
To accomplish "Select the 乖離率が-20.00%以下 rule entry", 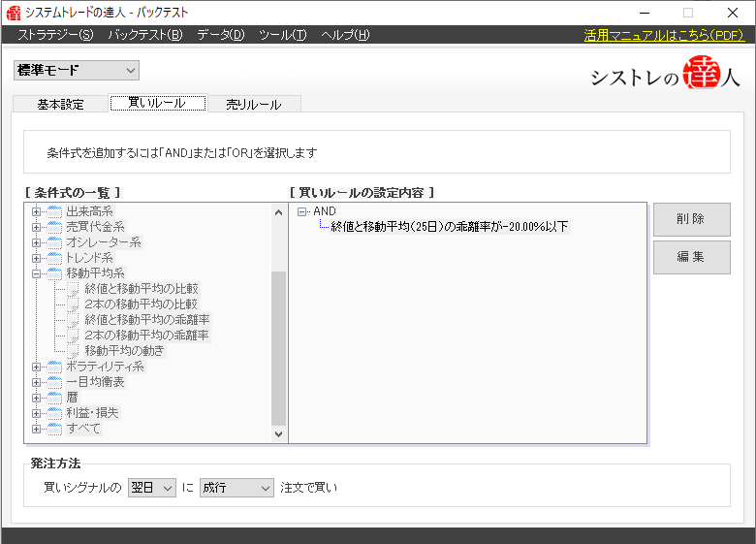I will tap(450, 227).
